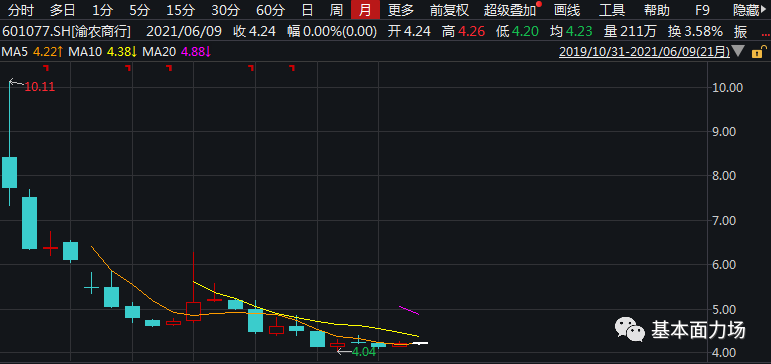Click the 10.11 high price annotation
Viewport: 771px width, 364px height.
coord(39,87)
